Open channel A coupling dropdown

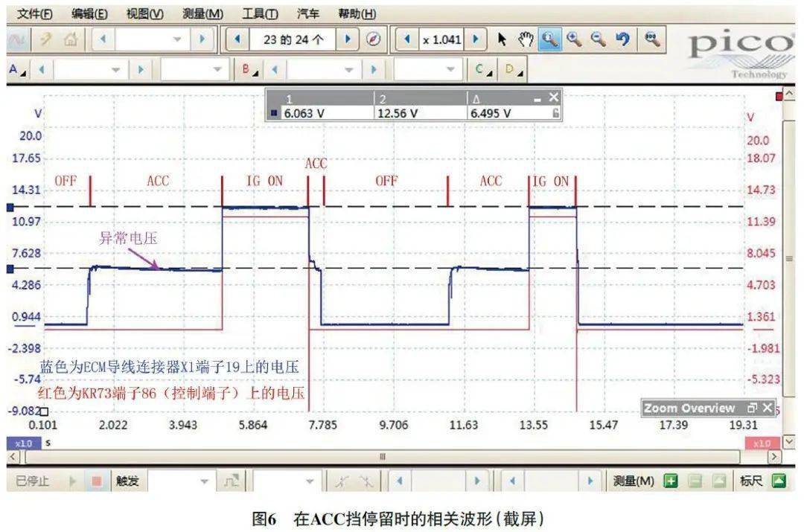coord(217,70)
